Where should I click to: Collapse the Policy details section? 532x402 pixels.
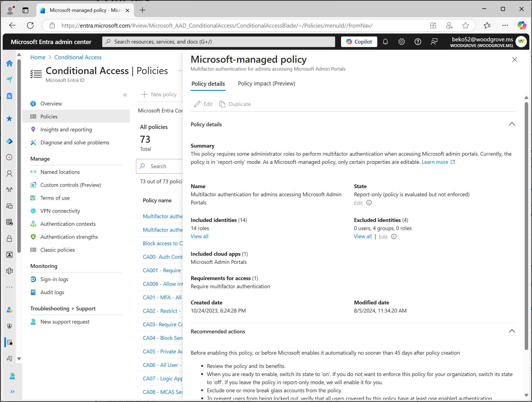click(512, 124)
